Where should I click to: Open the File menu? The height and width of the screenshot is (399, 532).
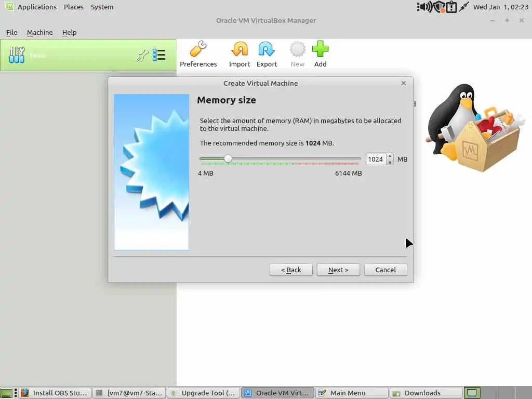point(11,33)
